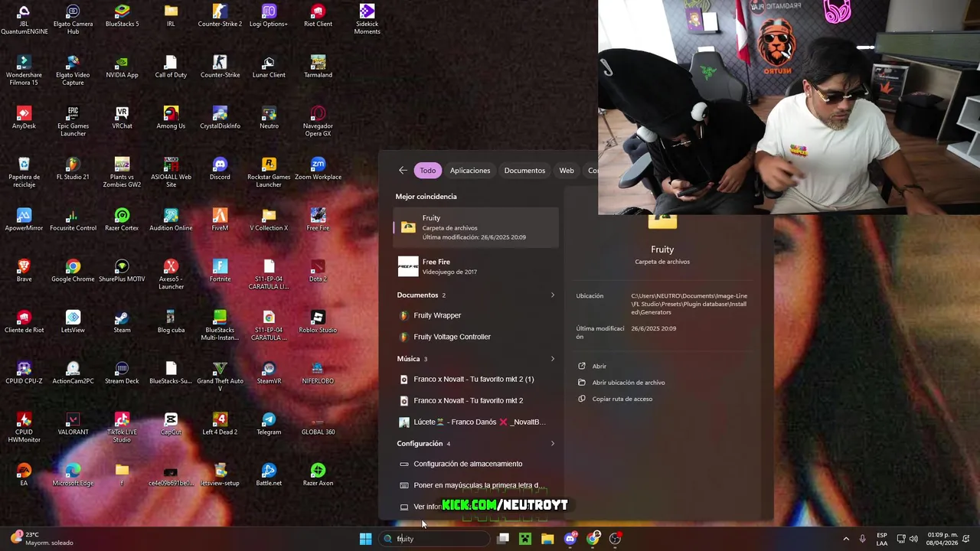Open the Fruity Voltage Controller result
The height and width of the screenshot is (551, 980).
coord(475,337)
